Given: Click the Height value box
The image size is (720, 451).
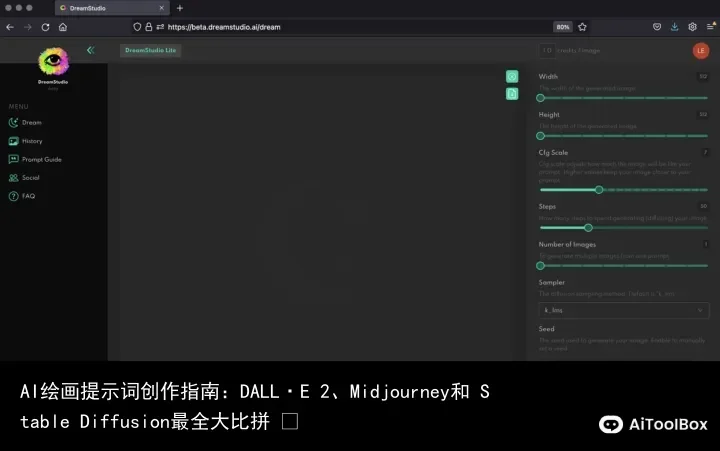Looking at the screenshot, I should (x=703, y=114).
